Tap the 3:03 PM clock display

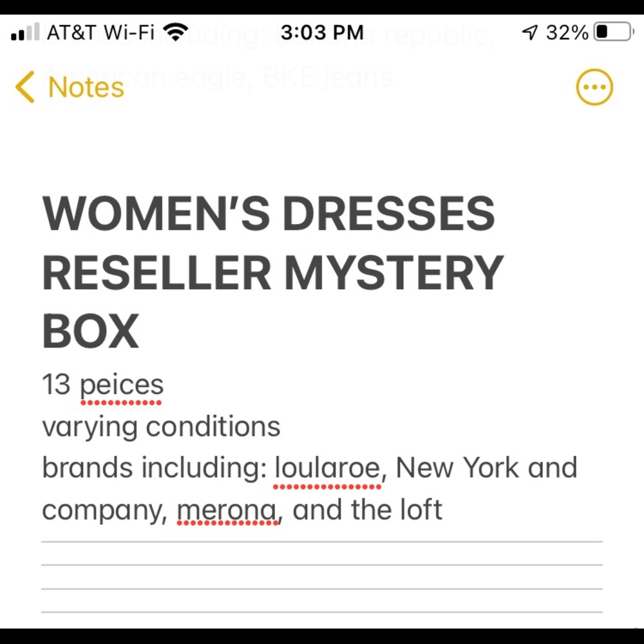coord(322,32)
